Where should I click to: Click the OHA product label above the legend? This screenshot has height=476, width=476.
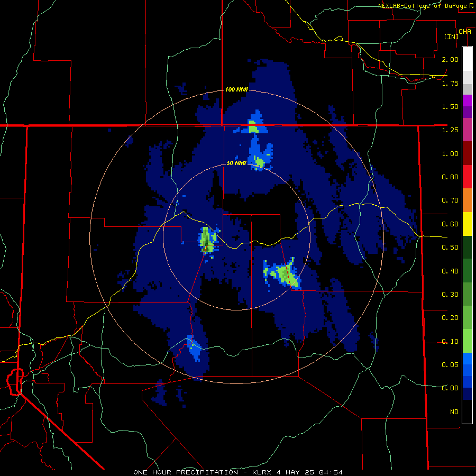[465, 32]
